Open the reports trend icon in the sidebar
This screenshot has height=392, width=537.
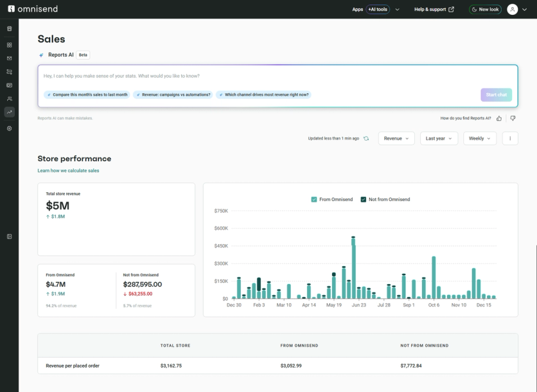(x=9, y=112)
